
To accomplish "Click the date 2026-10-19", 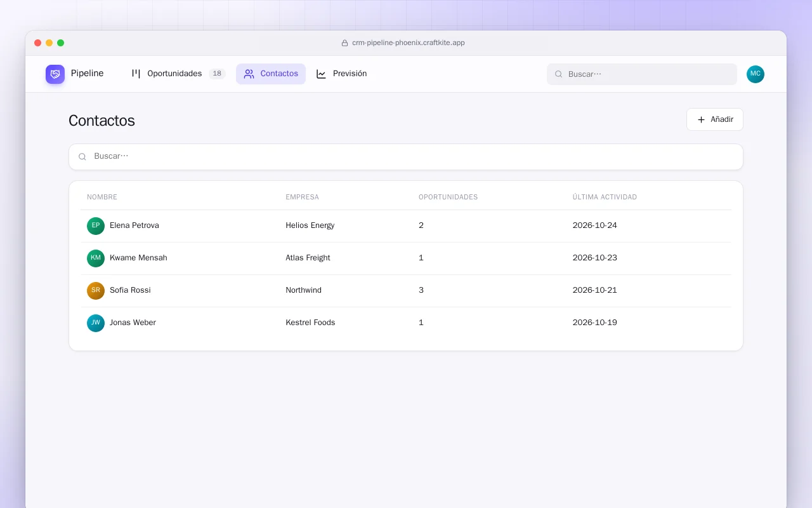I will pos(594,323).
